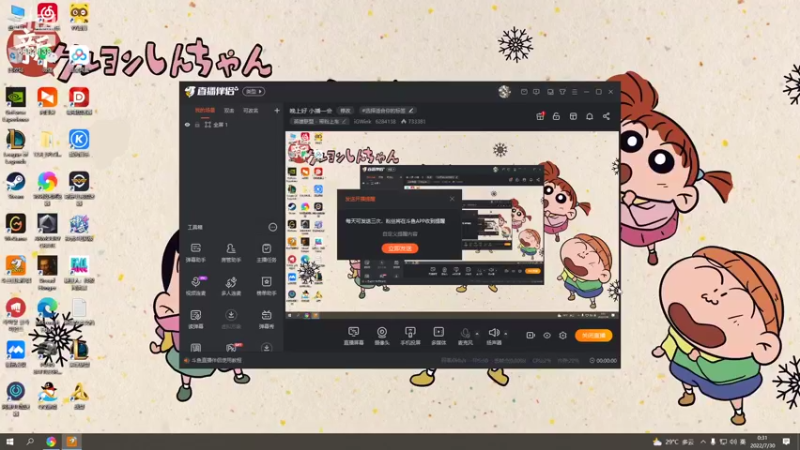The image size is (800, 450).
Task: Open the gift box icon with red badge
Action: pyautogui.click(x=540, y=116)
